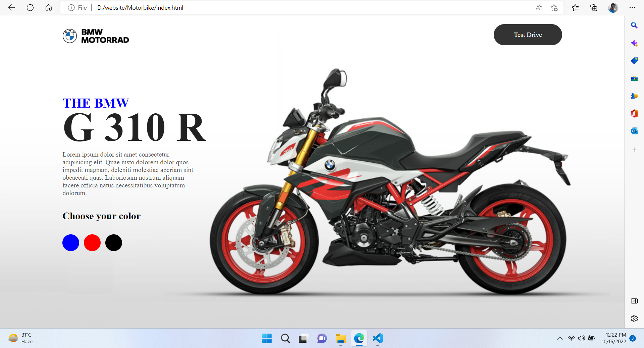The width and height of the screenshot is (644, 348).
Task: Click the Lorem ipsum description paragraph
Action: (128, 174)
